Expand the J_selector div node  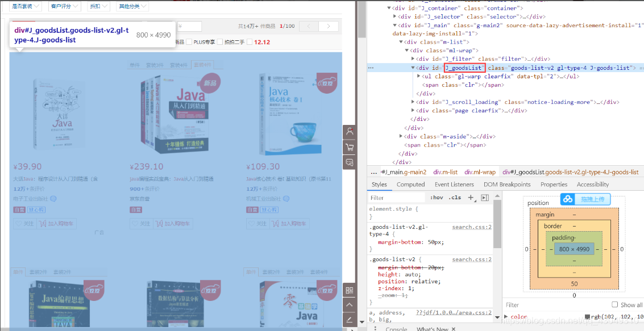click(394, 16)
